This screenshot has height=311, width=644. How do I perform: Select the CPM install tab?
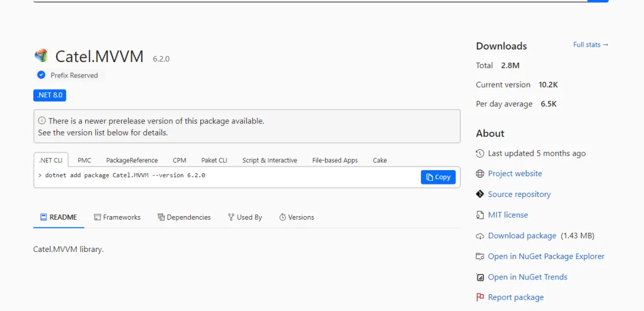[179, 161]
